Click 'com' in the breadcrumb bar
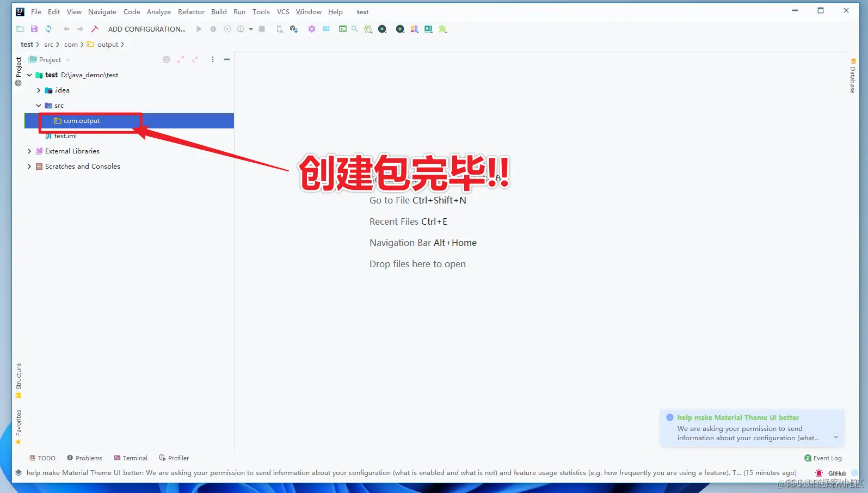 pyautogui.click(x=71, y=44)
